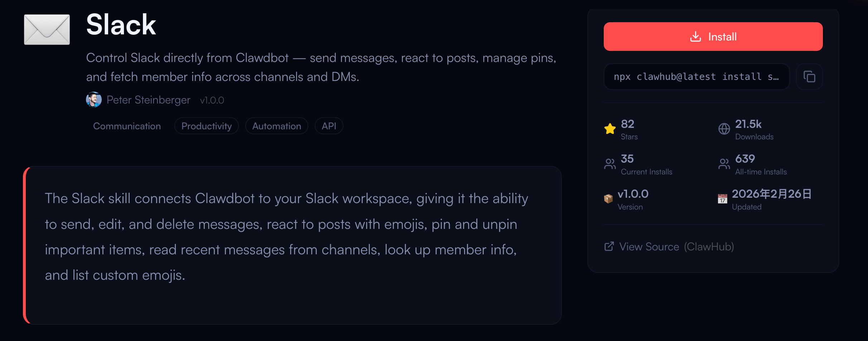This screenshot has height=341, width=868.
Task: Select the Productivity tag
Action: [x=206, y=126]
